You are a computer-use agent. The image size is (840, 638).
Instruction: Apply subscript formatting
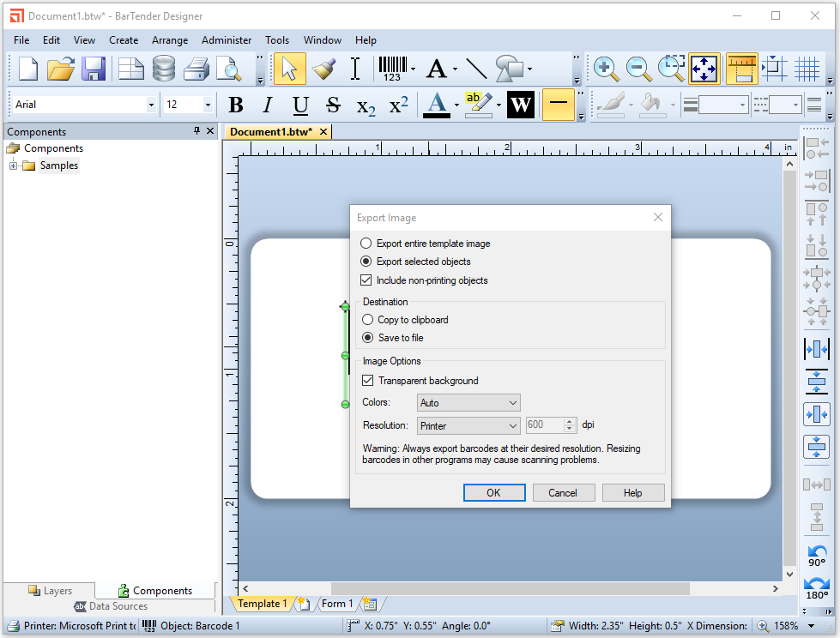[366, 106]
